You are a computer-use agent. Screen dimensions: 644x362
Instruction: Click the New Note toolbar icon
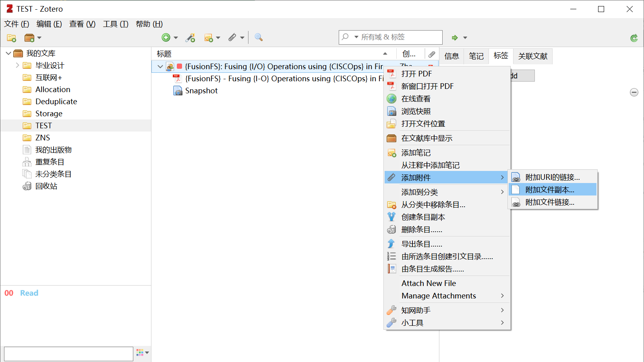pyautogui.click(x=208, y=37)
